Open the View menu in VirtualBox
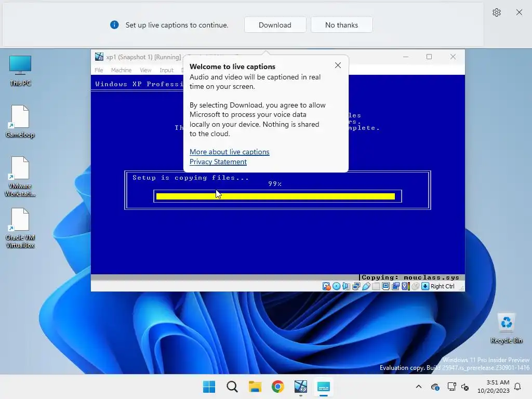The height and width of the screenshot is (399, 532). coord(145,70)
